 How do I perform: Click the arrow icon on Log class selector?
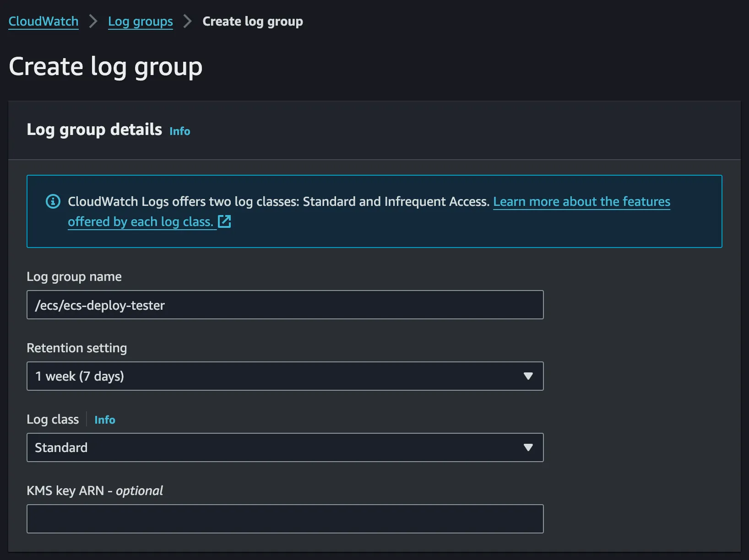(528, 447)
